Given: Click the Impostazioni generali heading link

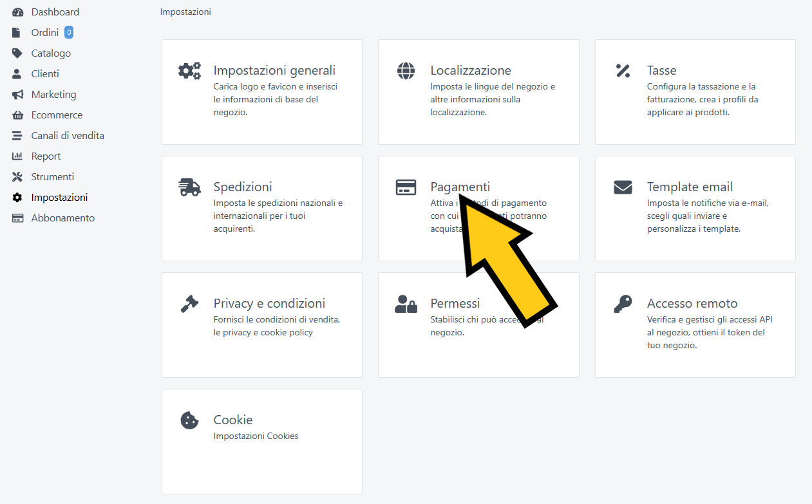Looking at the screenshot, I should (274, 71).
